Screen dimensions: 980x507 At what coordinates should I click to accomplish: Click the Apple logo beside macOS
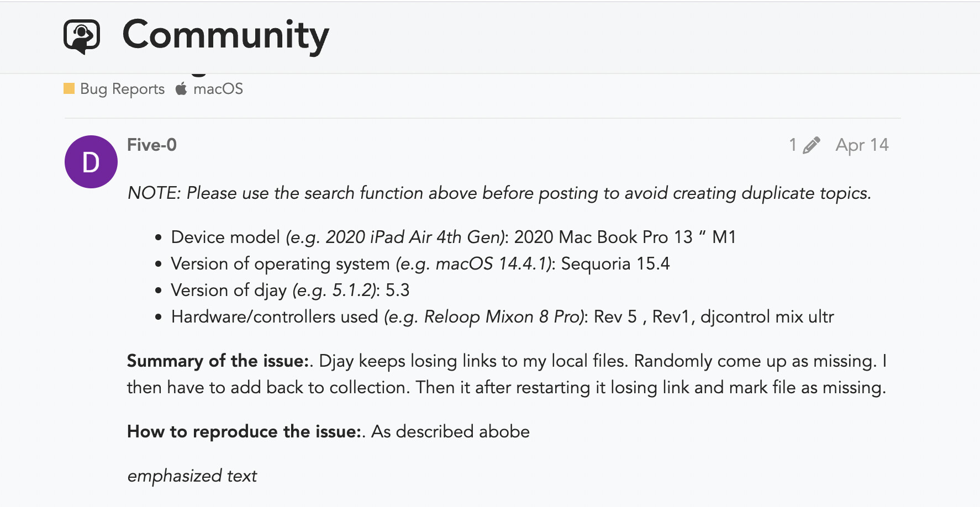pos(181,88)
